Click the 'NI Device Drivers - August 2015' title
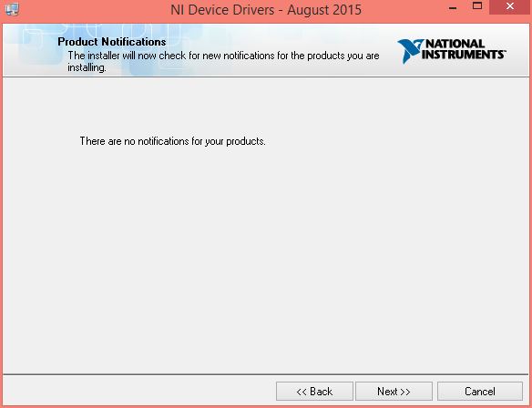The height and width of the screenshot is (408, 532). 266,10
